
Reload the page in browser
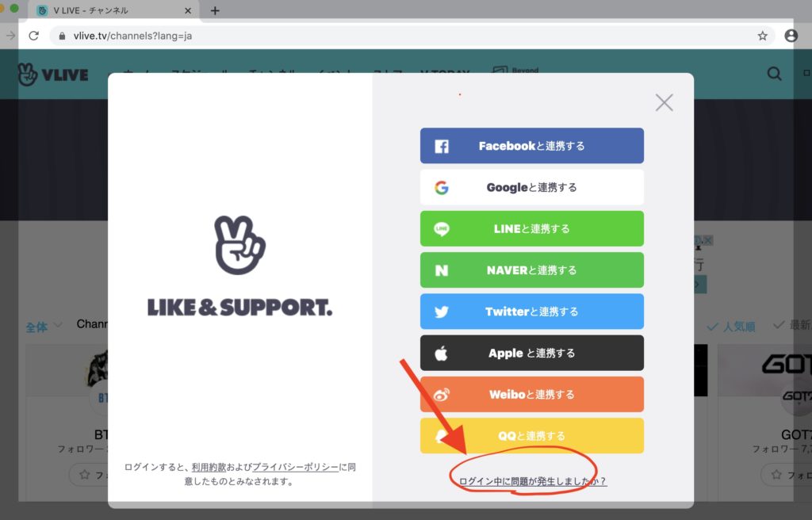(x=33, y=36)
